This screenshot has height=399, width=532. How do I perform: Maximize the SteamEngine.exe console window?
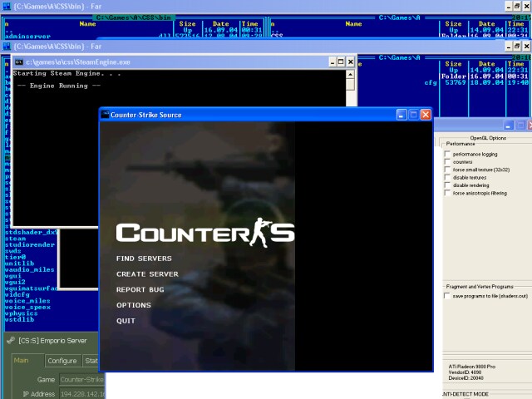pos(341,62)
